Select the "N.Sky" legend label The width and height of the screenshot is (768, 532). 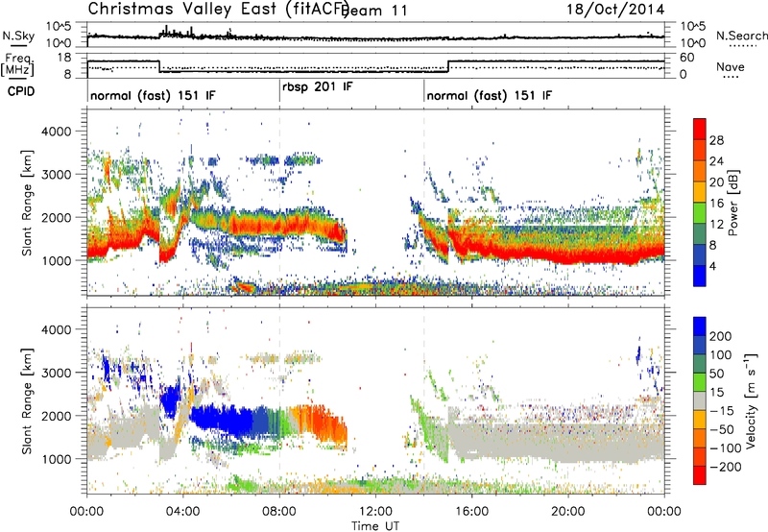coord(18,36)
